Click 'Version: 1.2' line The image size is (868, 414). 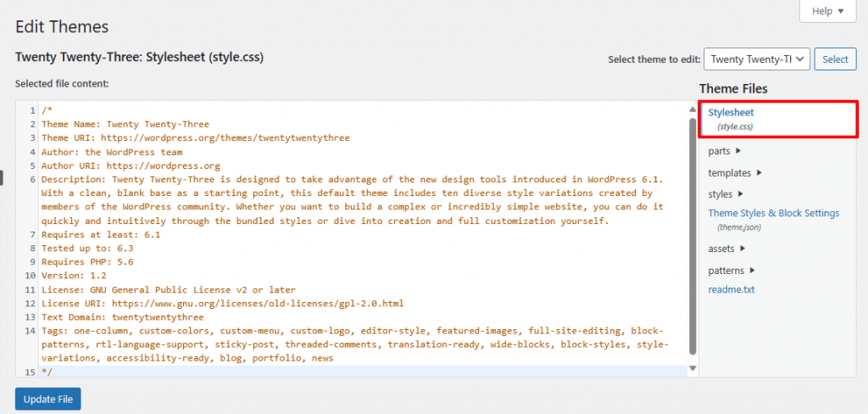tap(75, 276)
